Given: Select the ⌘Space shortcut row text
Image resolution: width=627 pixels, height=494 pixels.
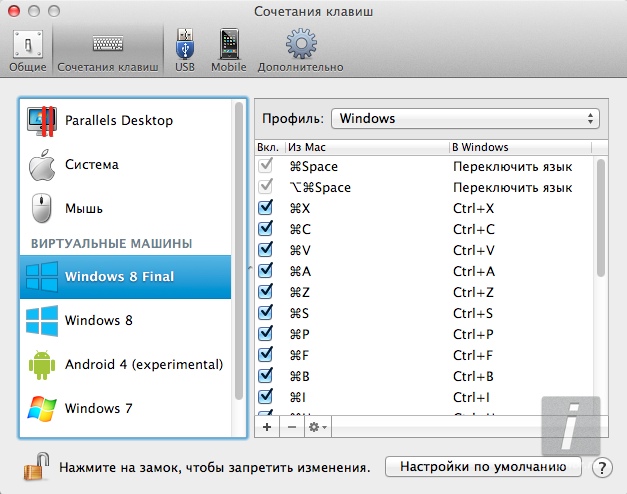Looking at the screenshot, I should click(x=314, y=166).
